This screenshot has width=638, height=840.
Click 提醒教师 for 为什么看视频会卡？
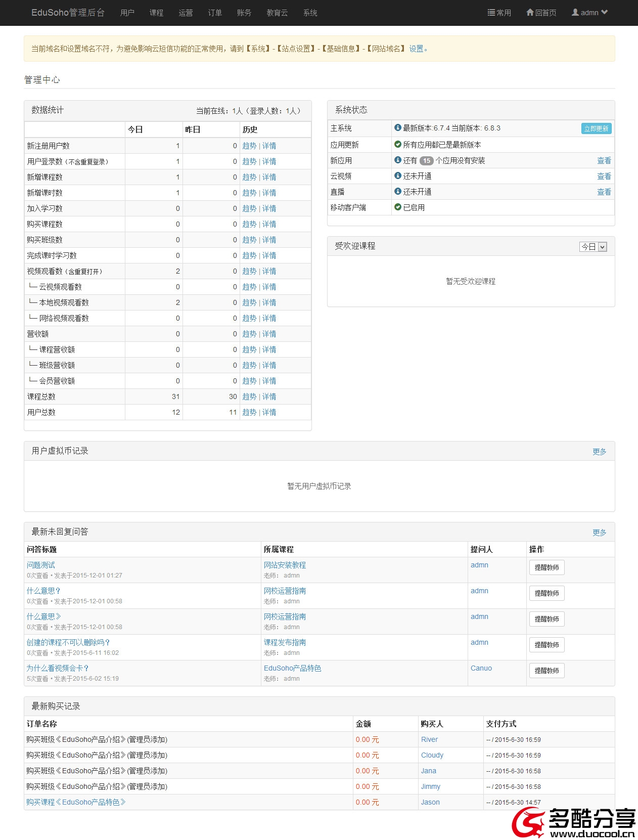547,671
